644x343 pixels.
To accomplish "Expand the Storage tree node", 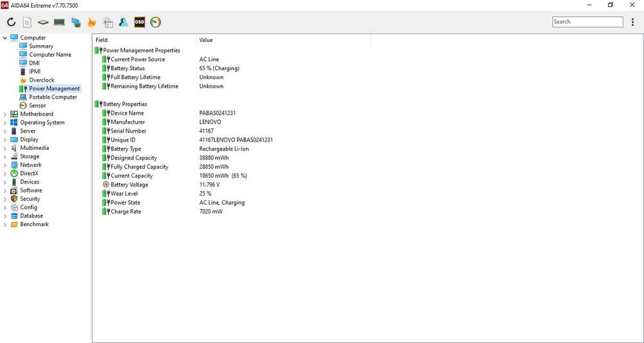I will tap(5, 156).
